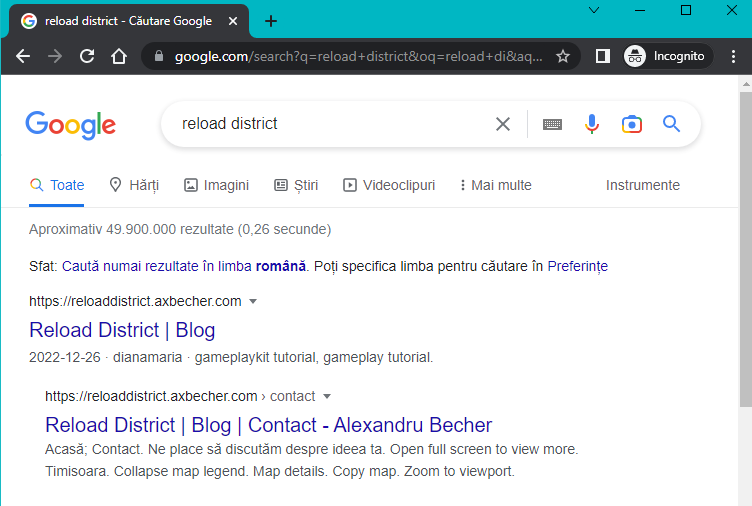Click the blue magnifier search button

(671, 124)
